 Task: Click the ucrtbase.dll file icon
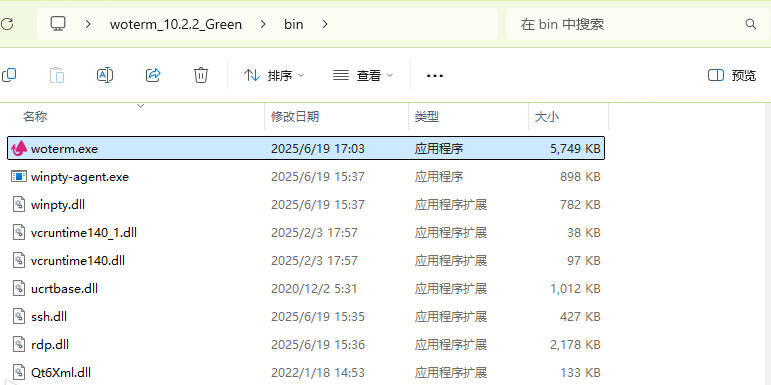point(19,288)
